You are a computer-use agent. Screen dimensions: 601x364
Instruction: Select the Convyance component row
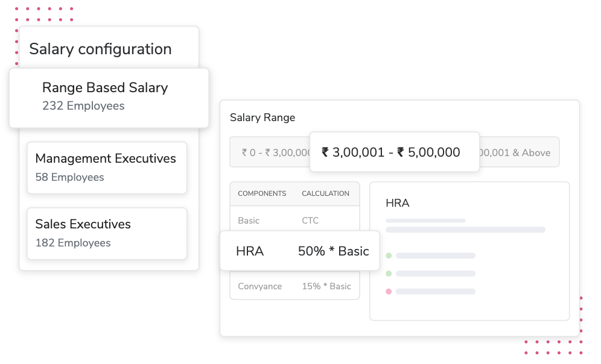(x=259, y=286)
